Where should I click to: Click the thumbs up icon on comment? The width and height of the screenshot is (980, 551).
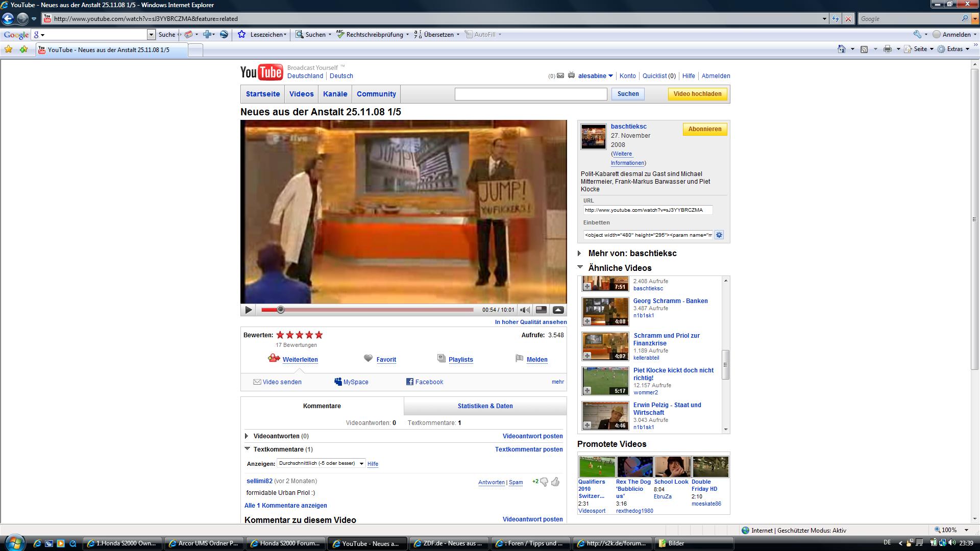click(x=555, y=482)
